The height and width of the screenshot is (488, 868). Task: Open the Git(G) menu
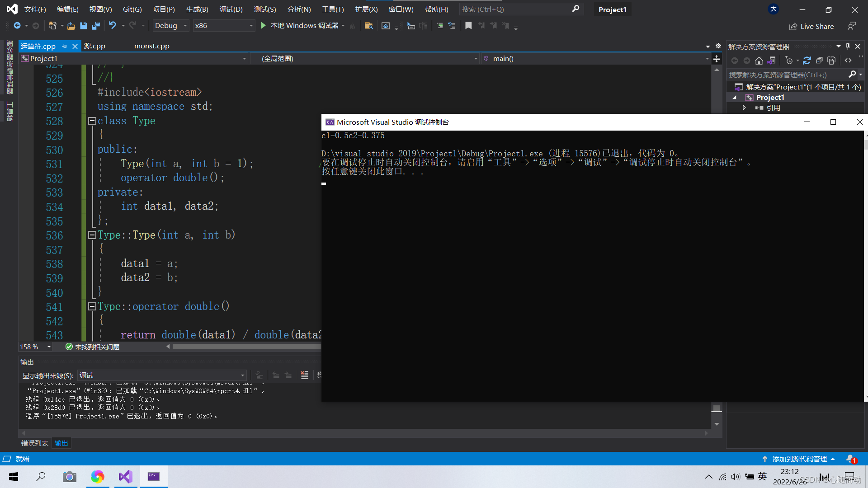[132, 9]
